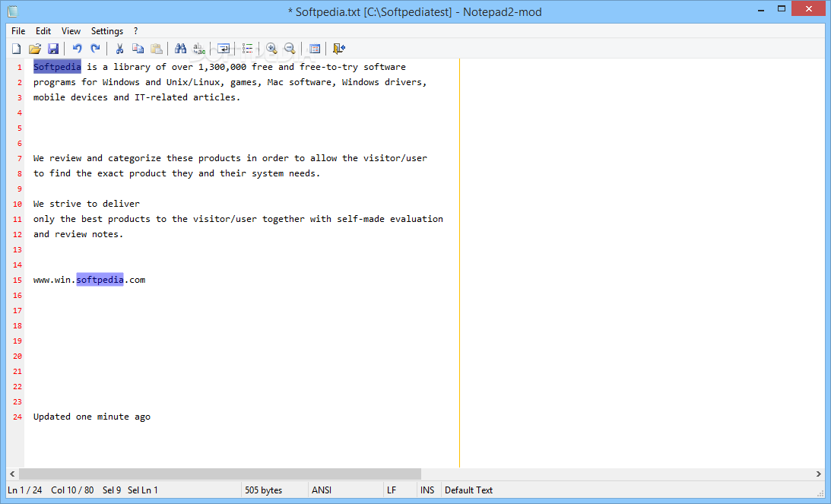The height and width of the screenshot is (504, 831).
Task: Open the scheme customization window icon
Action: pyautogui.click(x=315, y=49)
